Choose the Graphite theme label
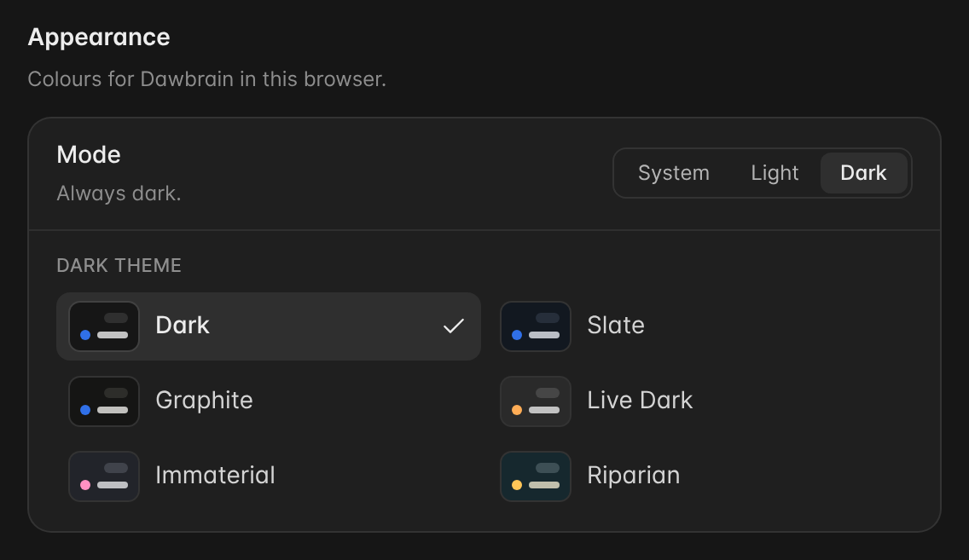Screen dimensions: 969x560 204,400
